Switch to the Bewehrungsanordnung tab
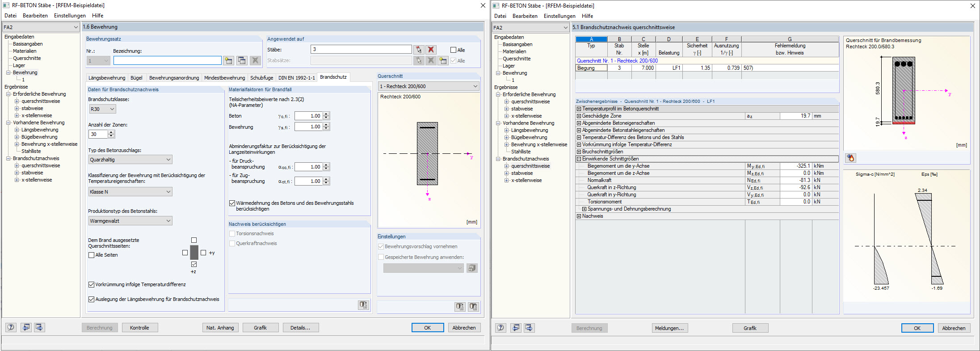Viewport: 980px width, 351px height. 174,78
